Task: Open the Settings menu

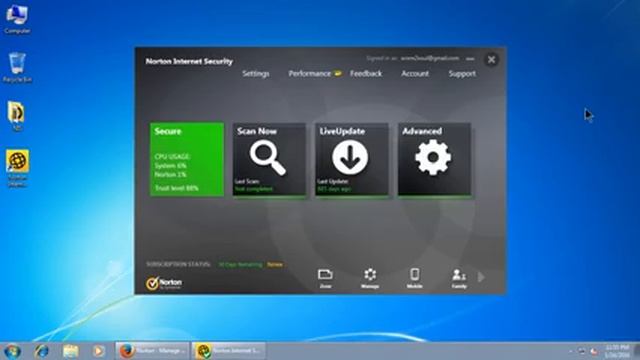Action: tap(256, 73)
